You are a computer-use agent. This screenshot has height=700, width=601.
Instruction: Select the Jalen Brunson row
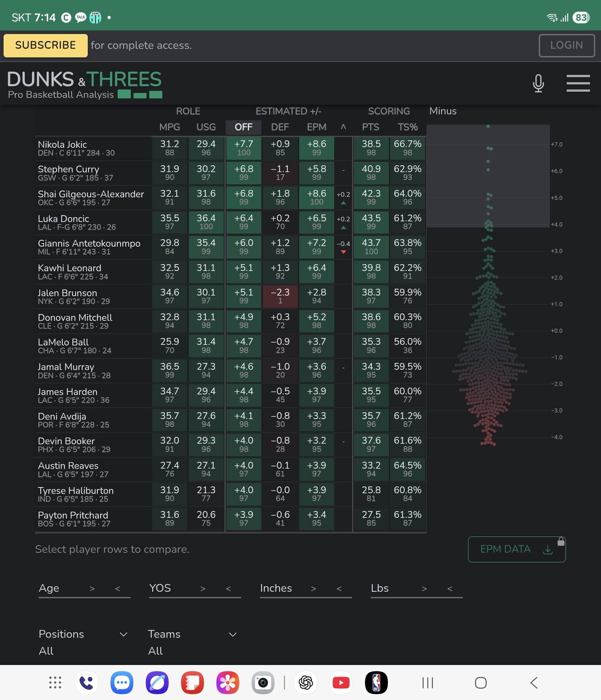pos(230,297)
